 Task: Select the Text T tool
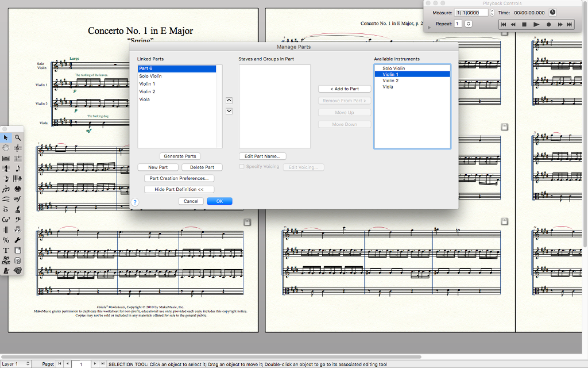pyautogui.click(x=6, y=250)
